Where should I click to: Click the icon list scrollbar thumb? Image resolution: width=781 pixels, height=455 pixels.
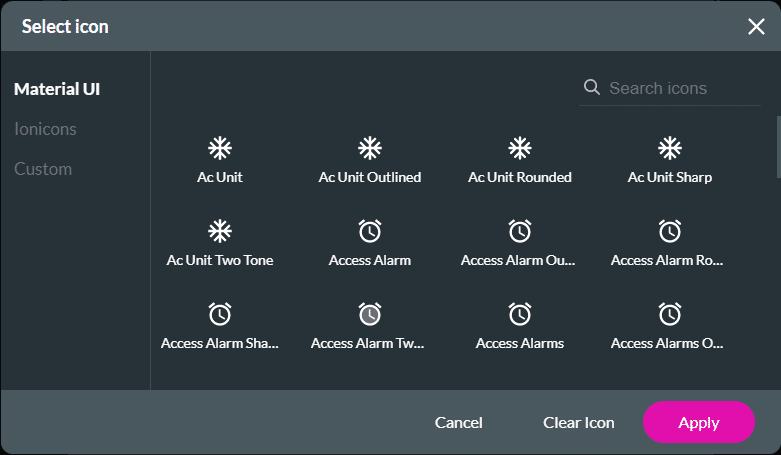779,147
